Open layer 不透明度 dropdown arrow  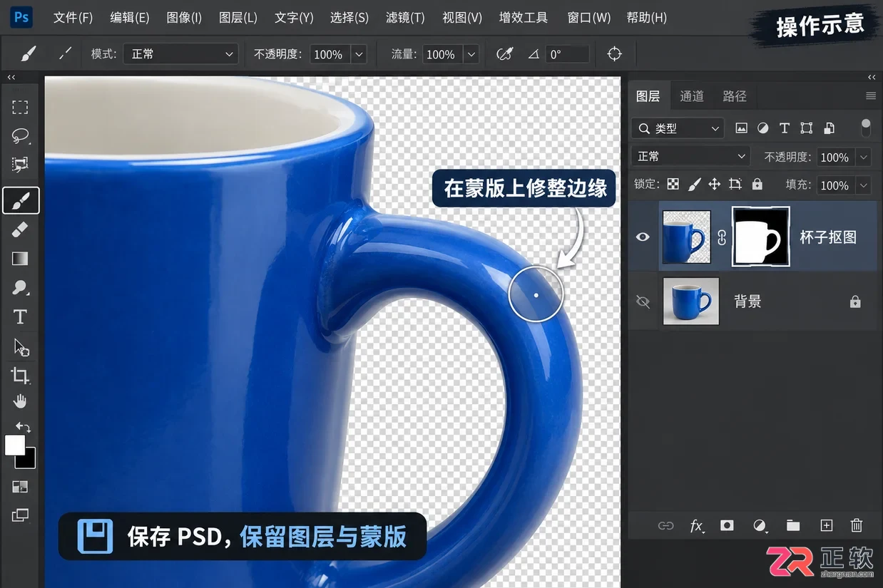[x=864, y=157]
